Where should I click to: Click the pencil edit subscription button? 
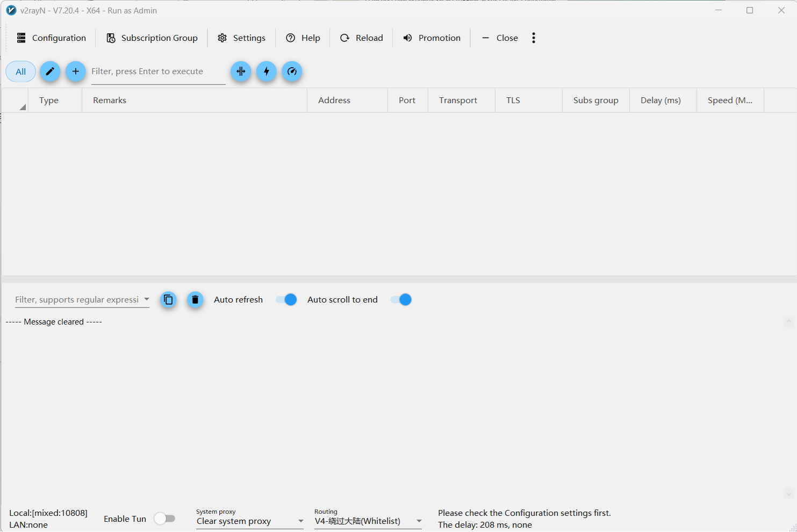(50, 71)
